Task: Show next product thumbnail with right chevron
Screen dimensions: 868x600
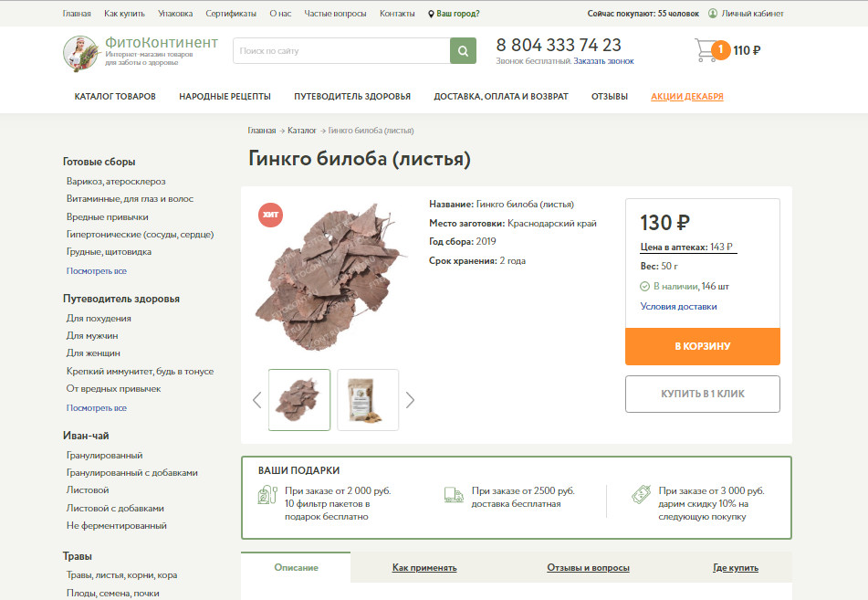Action: pos(410,400)
